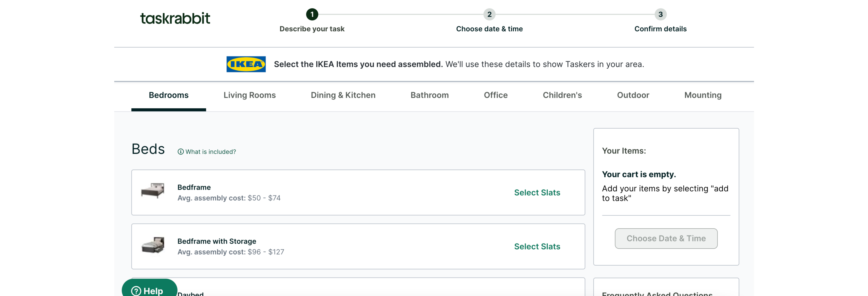Screen dimensions: 868x296
Task: Click the IKEA logo badge
Action: [246, 64]
